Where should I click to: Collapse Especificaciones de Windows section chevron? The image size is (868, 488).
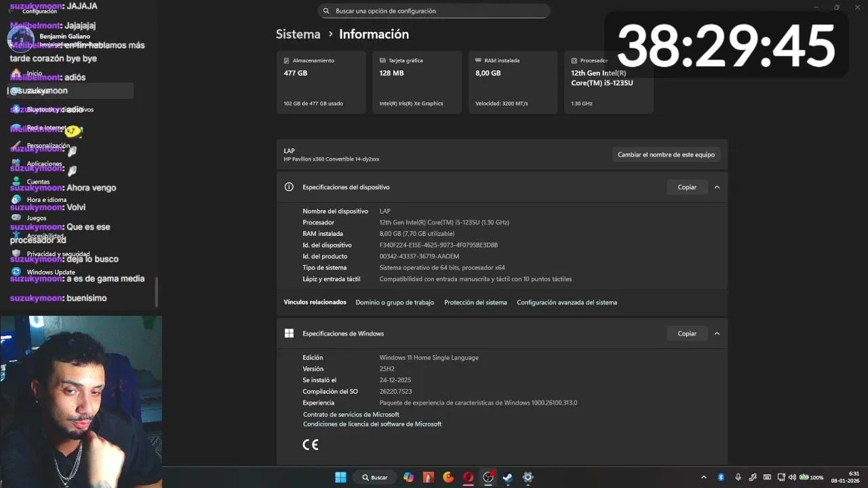(717, 333)
